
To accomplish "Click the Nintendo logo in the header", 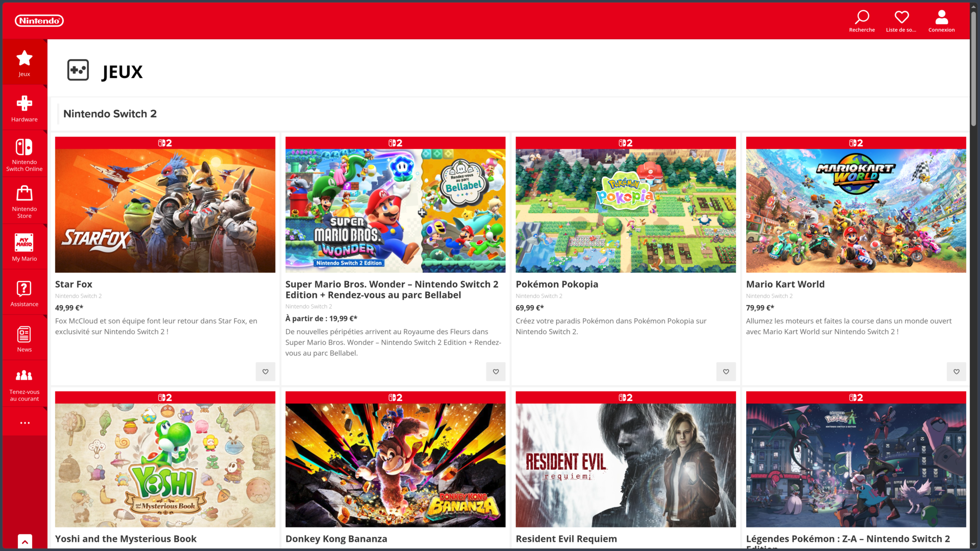I will click(x=39, y=21).
